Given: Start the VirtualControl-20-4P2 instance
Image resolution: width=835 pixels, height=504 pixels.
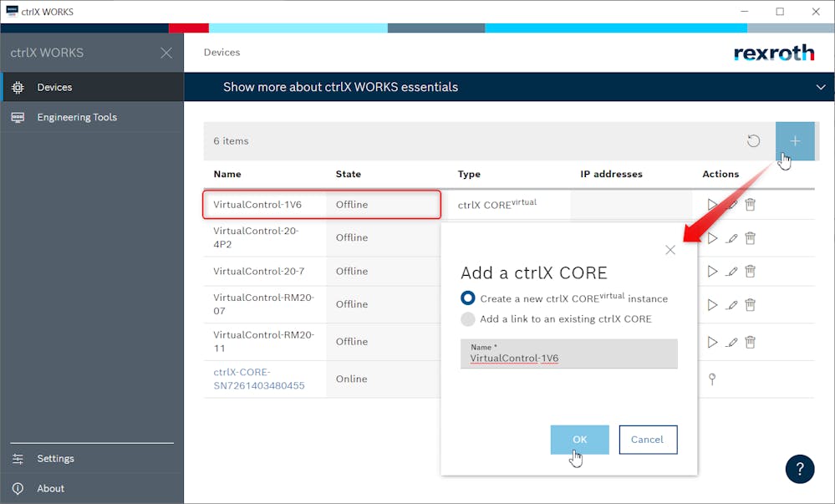Looking at the screenshot, I should [712, 238].
